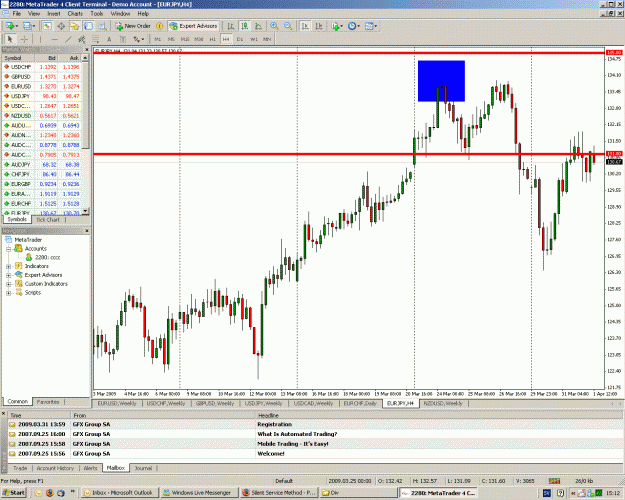Viewport: 625px width, 500px height.
Task: Open the Tools menu
Action: click(96, 14)
